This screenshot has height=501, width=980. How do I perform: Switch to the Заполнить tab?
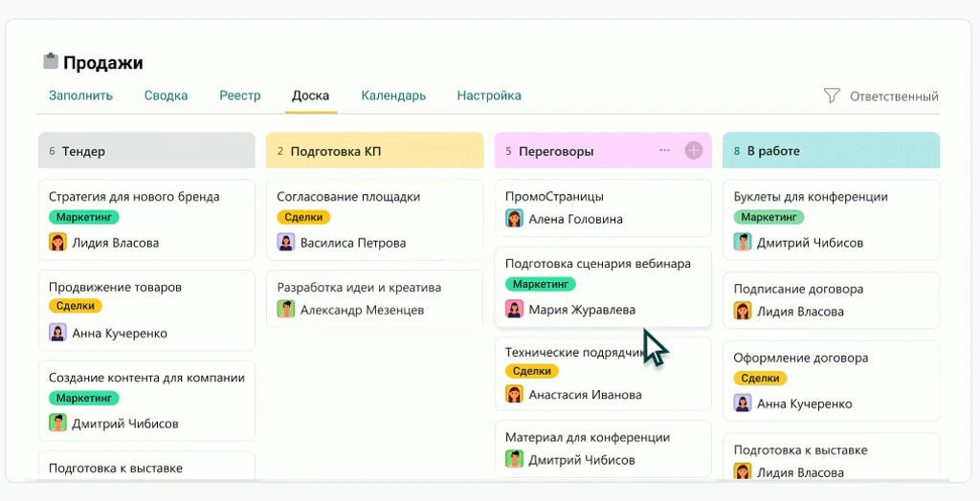point(80,96)
